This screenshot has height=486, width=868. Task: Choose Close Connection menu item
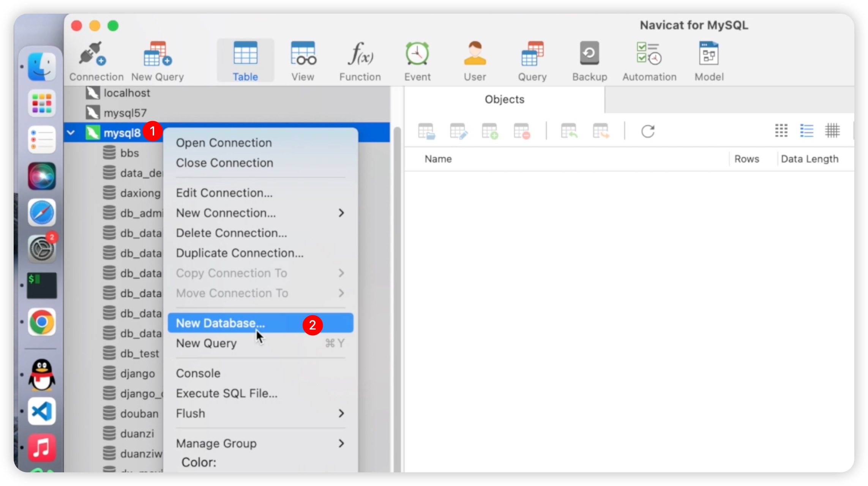coord(260,163)
